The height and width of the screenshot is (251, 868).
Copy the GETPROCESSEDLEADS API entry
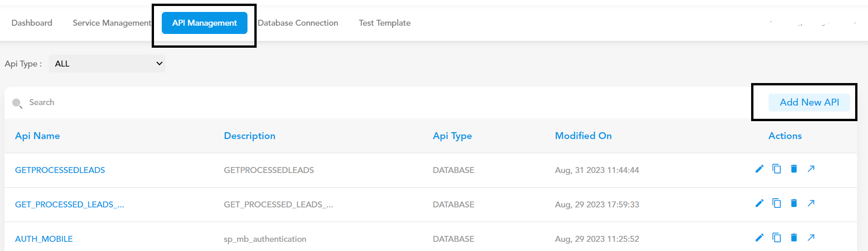[x=776, y=169]
